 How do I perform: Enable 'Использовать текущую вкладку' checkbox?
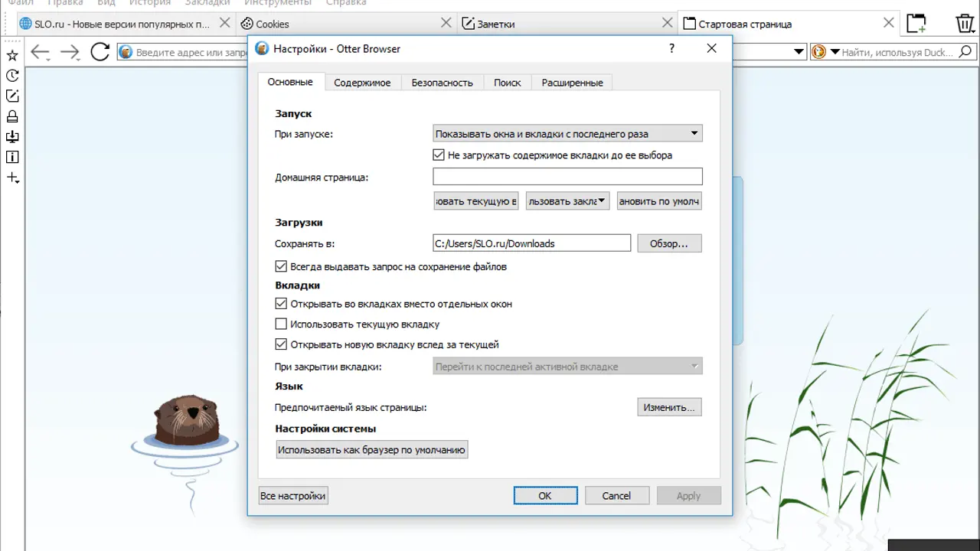[x=281, y=324]
